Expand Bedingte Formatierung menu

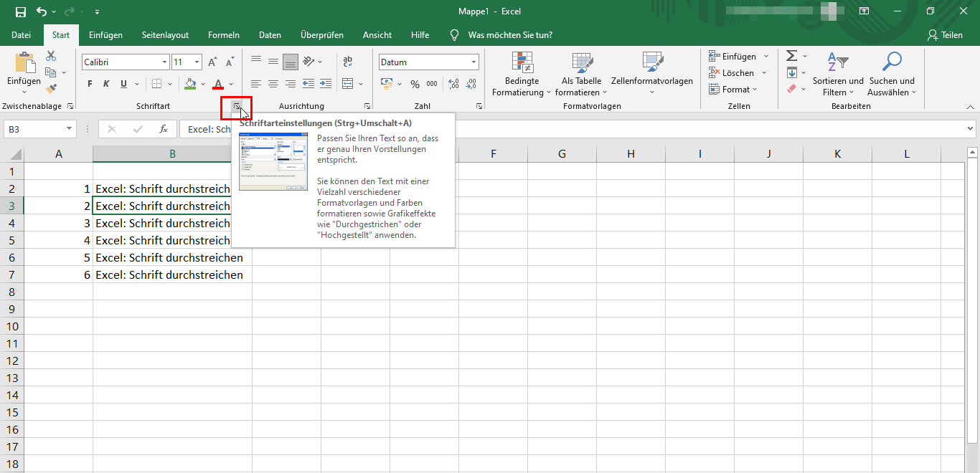[x=522, y=74]
